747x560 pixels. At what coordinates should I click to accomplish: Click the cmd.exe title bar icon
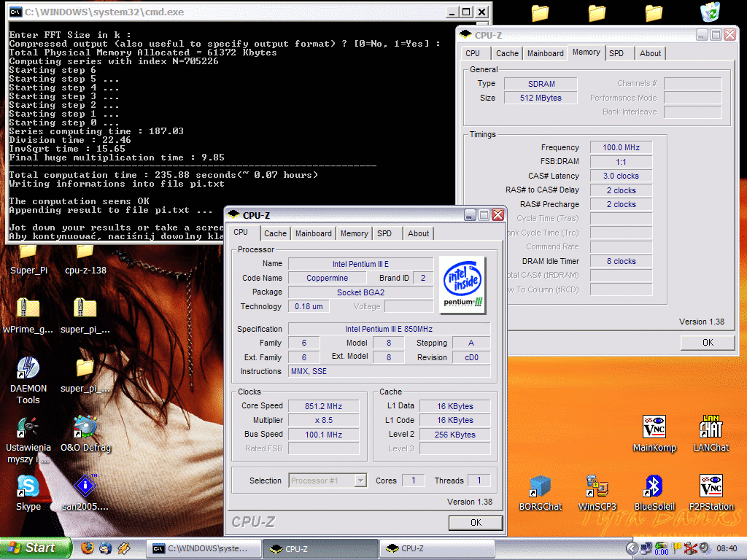pyautogui.click(x=16, y=12)
